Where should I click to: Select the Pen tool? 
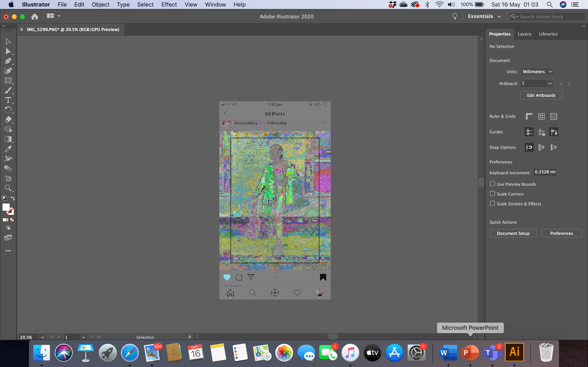pos(8,61)
